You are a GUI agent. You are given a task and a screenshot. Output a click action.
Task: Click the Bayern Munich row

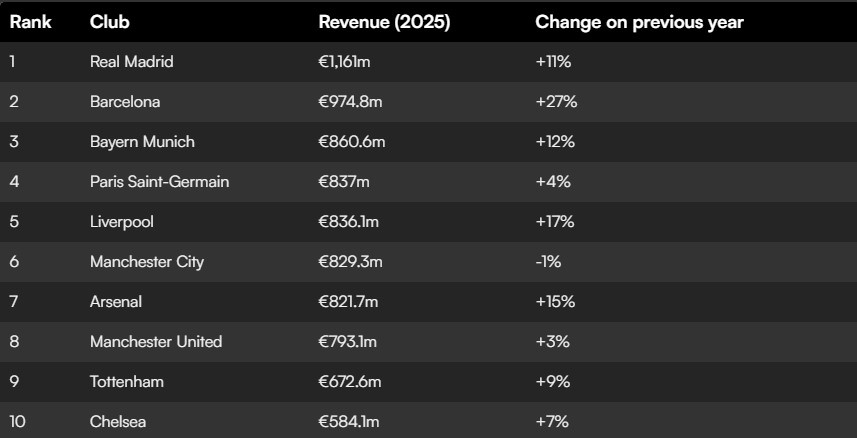pyautogui.click(x=428, y=142)
